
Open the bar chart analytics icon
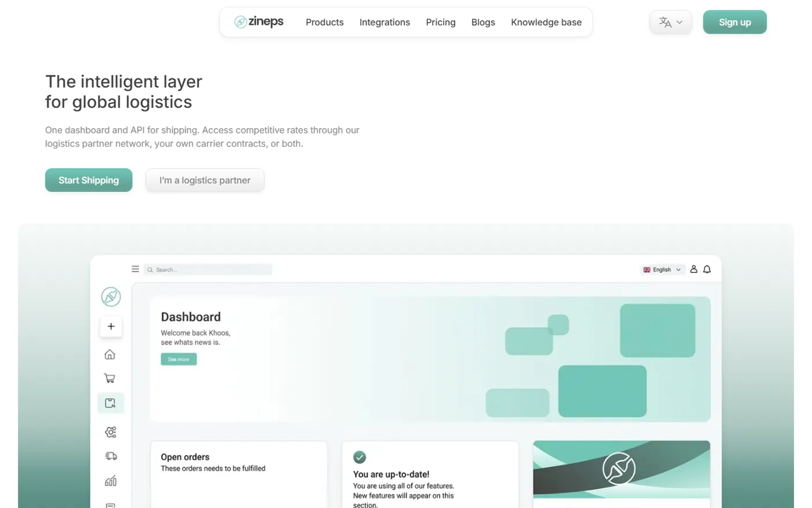[x=111, y=481]
